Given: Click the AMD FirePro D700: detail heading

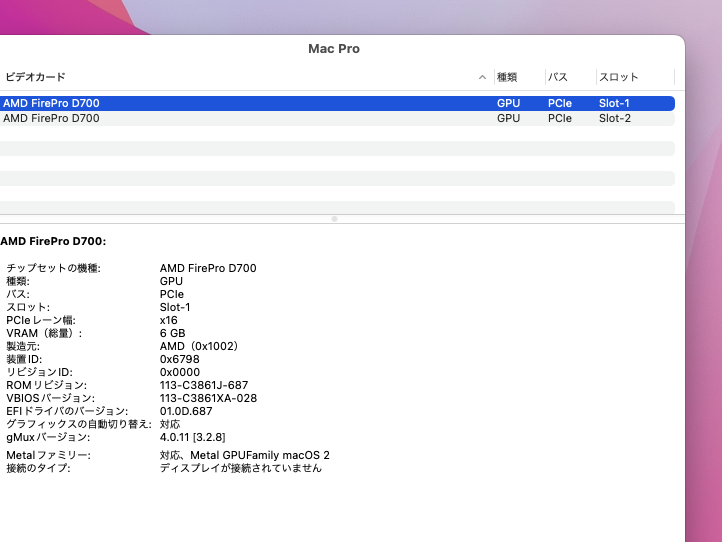Looking at the screenshot, I should tap(53, 241).
